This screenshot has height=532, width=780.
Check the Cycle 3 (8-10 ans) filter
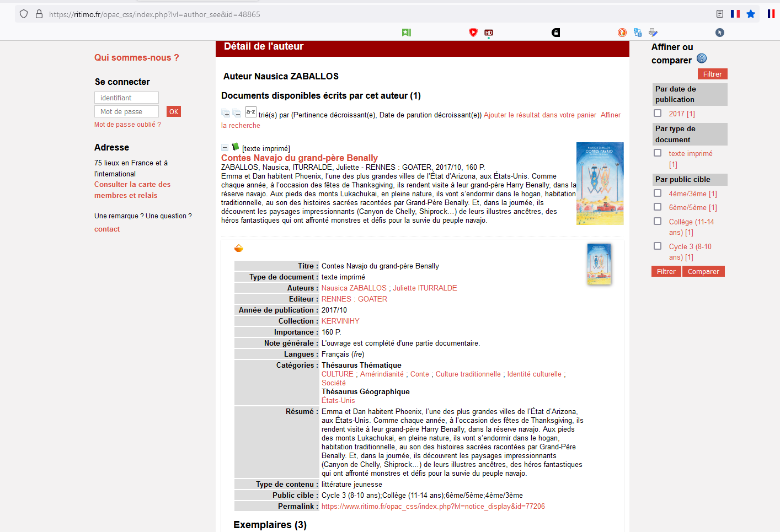click(x=658, y=246)
